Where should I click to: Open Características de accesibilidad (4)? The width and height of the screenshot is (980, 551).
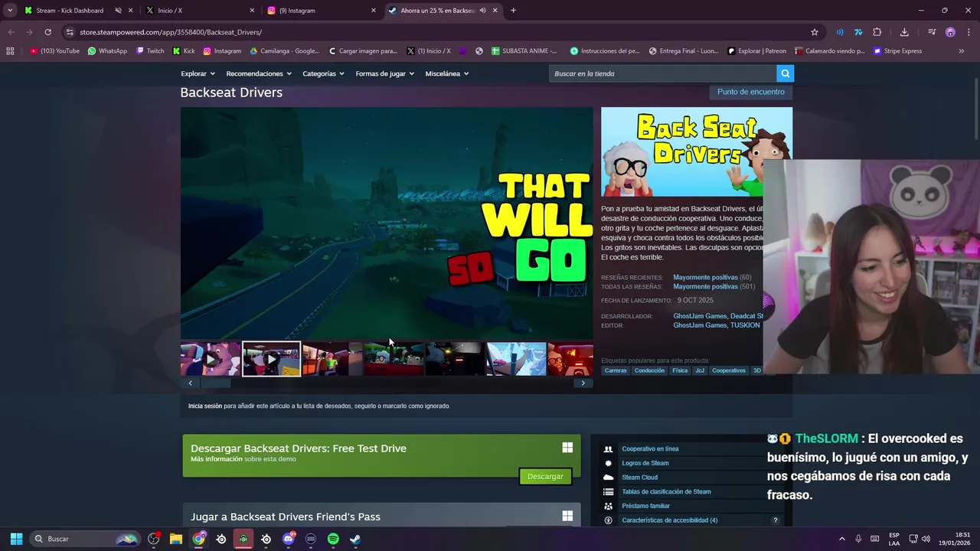tap(670, 520)
